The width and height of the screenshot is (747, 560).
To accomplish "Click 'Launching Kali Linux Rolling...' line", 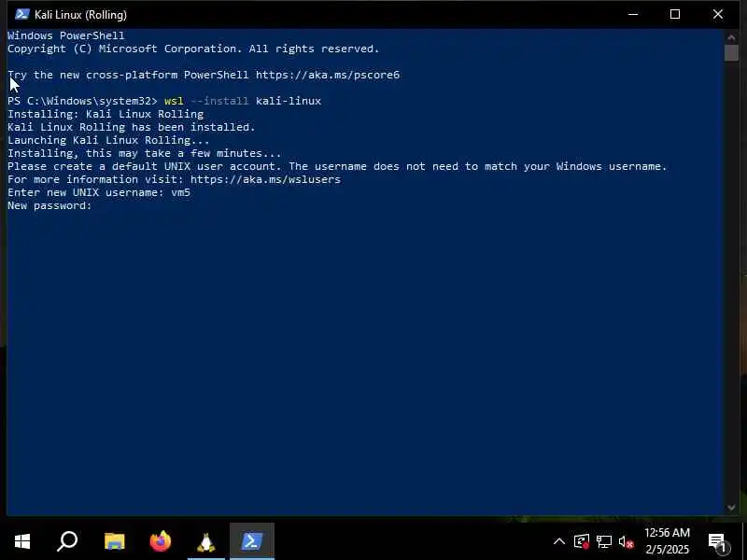I will pos(108,140).
